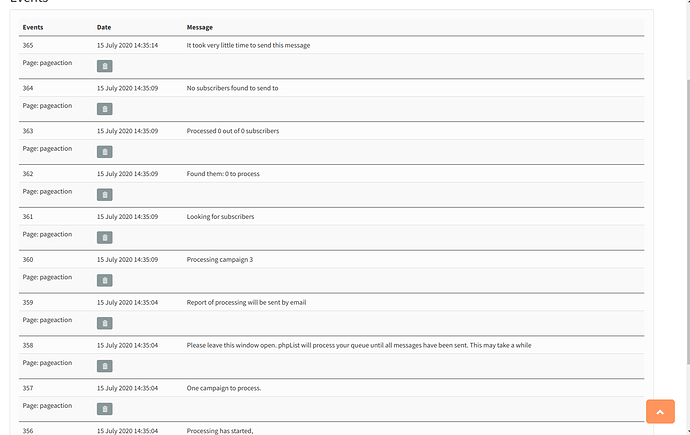This screenshot has height=435, width=690.
Task: Delete event 365 with trash icon
Action: tap(104, 66)
